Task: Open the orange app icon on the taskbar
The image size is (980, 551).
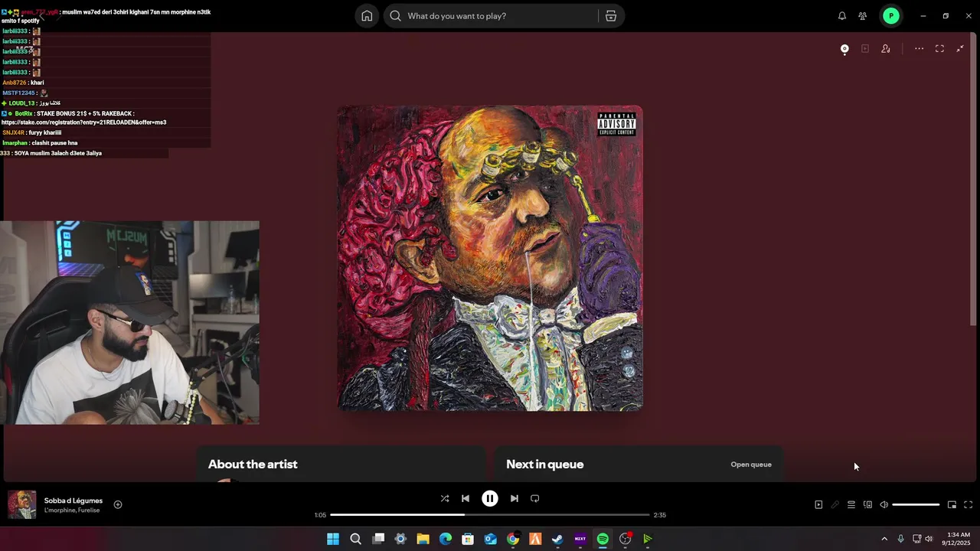Action: click(535, 539)
